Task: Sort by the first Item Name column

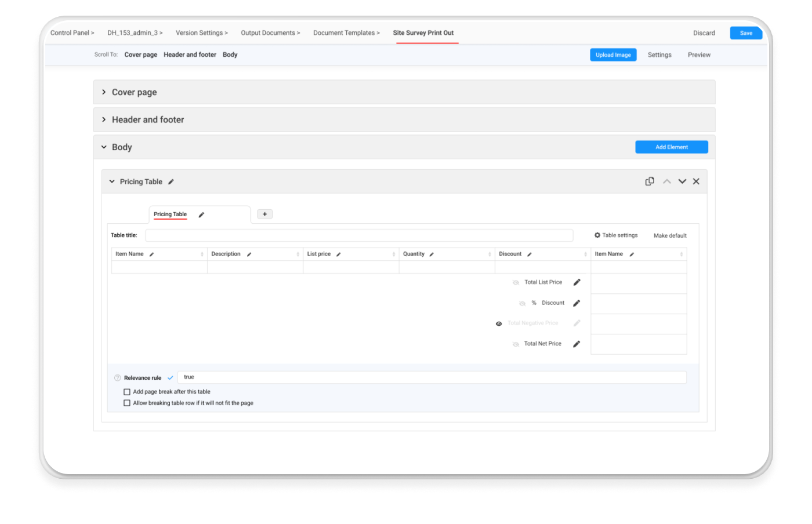Action: 202,254
